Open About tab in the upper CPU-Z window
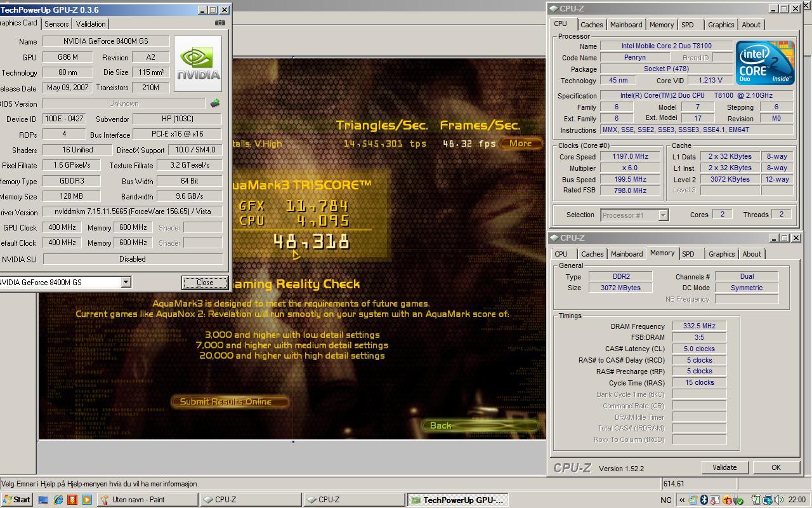Image resolution: width=812 pixels, height=508 pixels. pos(751,25)
